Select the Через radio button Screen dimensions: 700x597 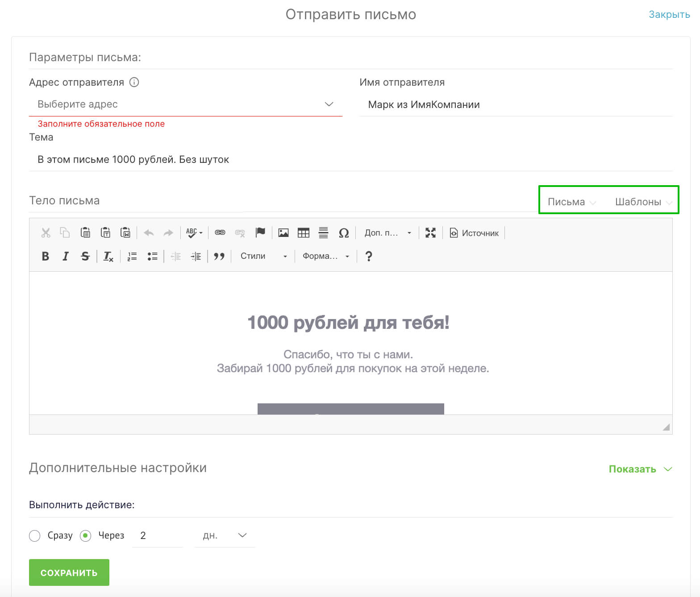[x=86, y=535]
